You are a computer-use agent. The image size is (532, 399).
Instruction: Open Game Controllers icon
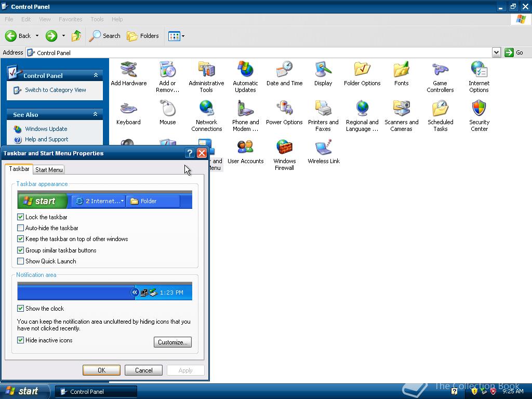coord(440,77)
